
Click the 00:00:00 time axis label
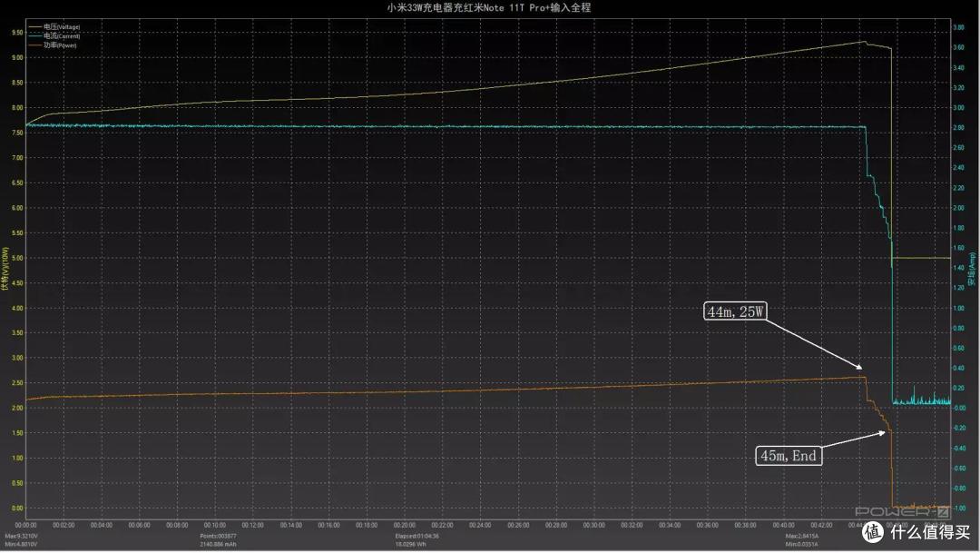click(x=25, y=526)
